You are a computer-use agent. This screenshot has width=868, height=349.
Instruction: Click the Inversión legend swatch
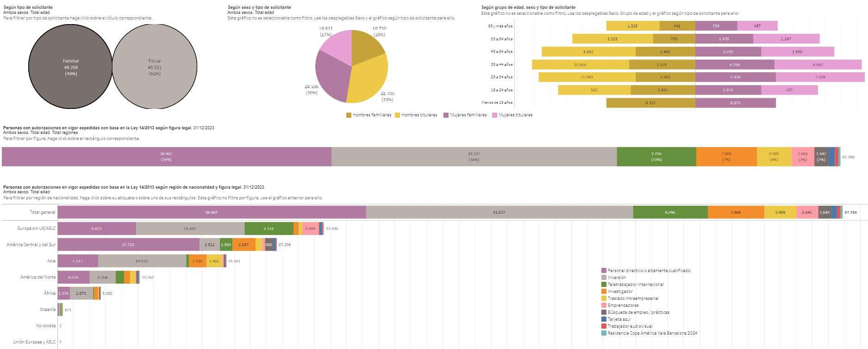point(604,278)
